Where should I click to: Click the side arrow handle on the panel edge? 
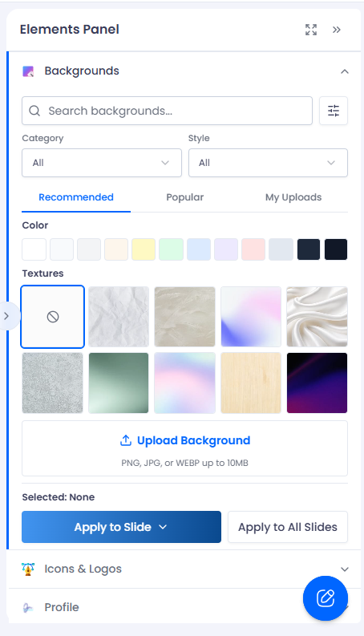tap(7, 316)
